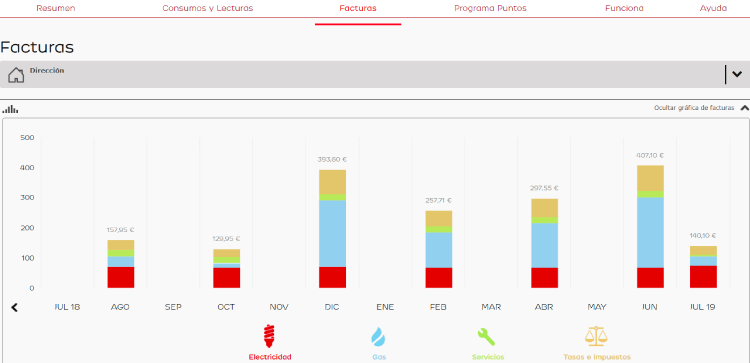Click the 297,55 € value label

tap(544, 188)
